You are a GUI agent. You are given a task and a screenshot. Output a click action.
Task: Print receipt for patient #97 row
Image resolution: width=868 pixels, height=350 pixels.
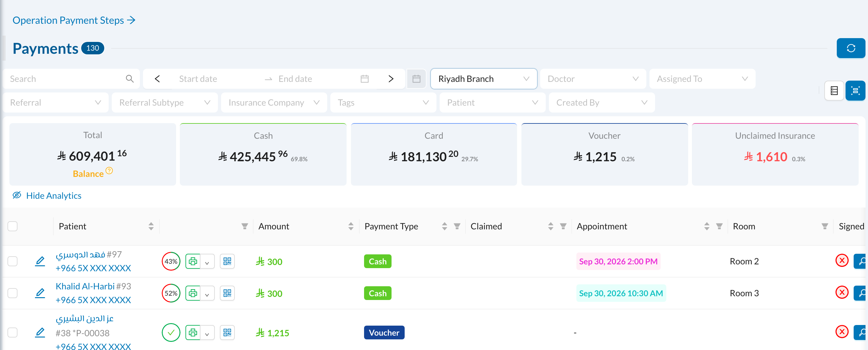pos(193,261)
